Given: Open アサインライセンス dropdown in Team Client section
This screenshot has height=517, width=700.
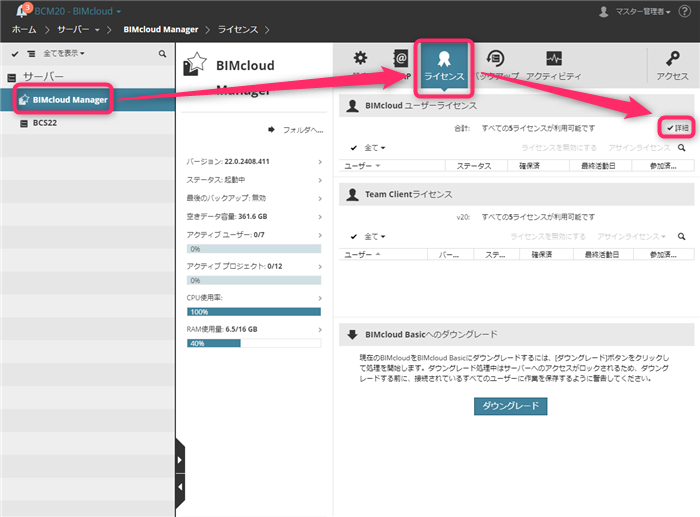Looking at the screenshot, I should [x=631, y=236].
